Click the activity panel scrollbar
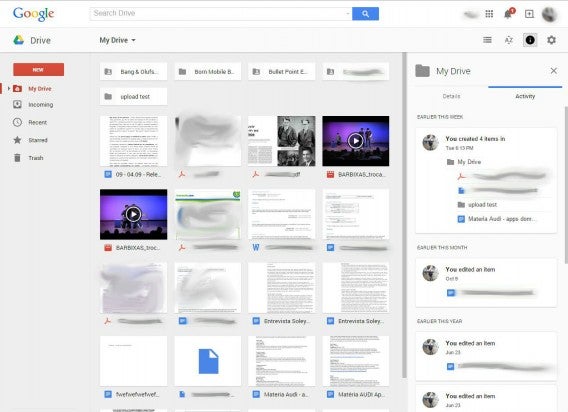568x412 pixels. [x=565, y=185]
